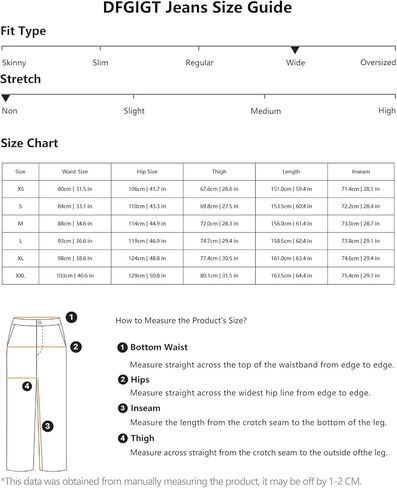This screenshot has height=488, width=397.
Task: Click the numbered marker 2 beside the hip line
Action: click(76, 347)
